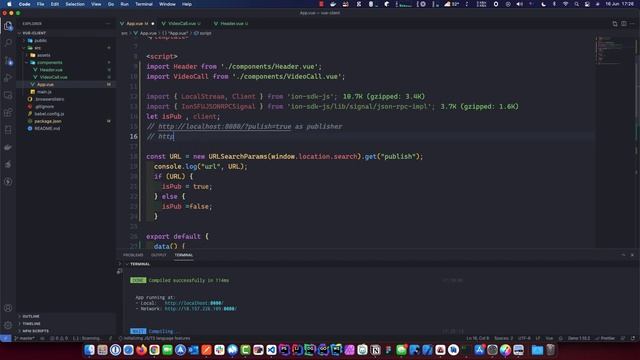Switch to the VideoCall.vue editor tab

click(182, 24)
